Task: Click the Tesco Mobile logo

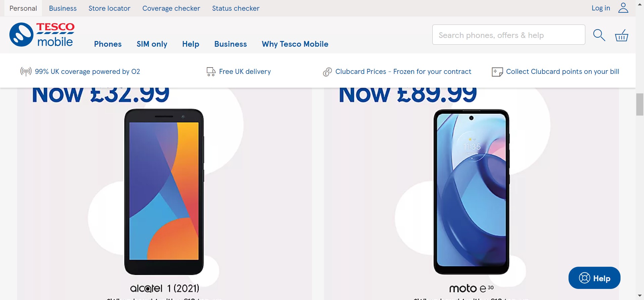Action: (42, 35)
